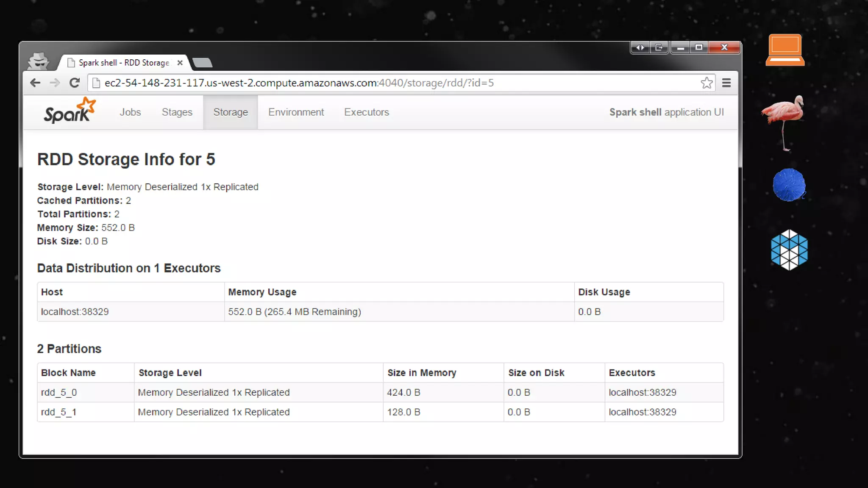Open a new browser tab
The image size is (868, 488).
tap(203, 63)
